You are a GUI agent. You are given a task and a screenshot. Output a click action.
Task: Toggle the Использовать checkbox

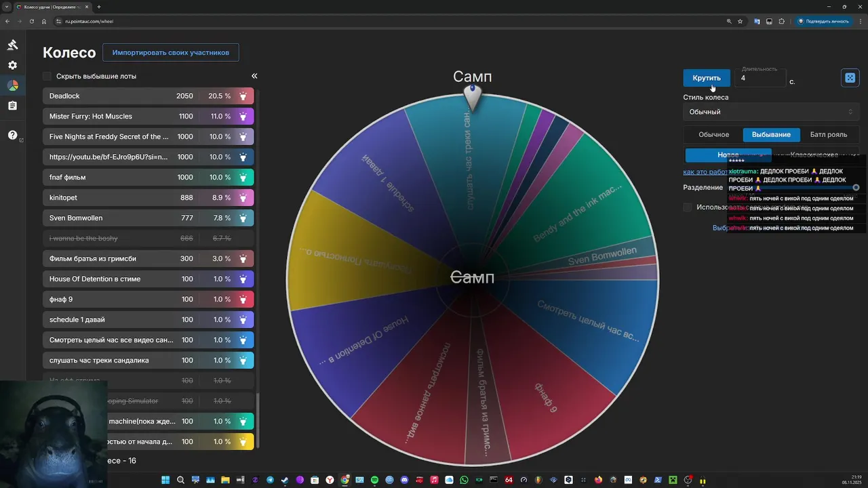click(x=688, y=207)
